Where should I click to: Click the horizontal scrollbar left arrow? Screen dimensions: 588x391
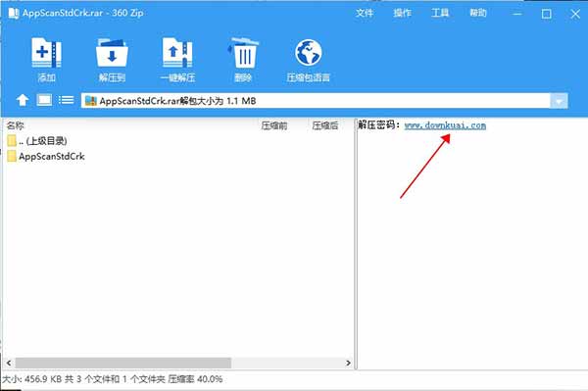tap(9, 363)
